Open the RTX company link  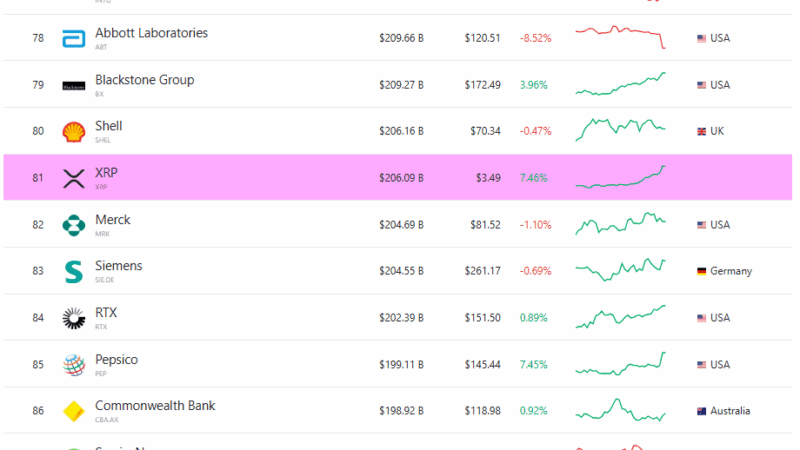(x=106, y=313)
